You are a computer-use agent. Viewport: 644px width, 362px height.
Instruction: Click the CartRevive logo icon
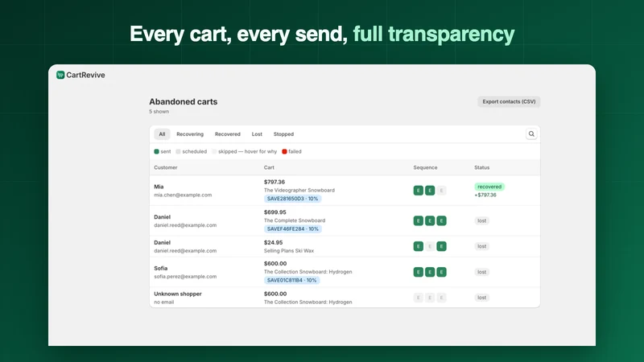point(60,75)
